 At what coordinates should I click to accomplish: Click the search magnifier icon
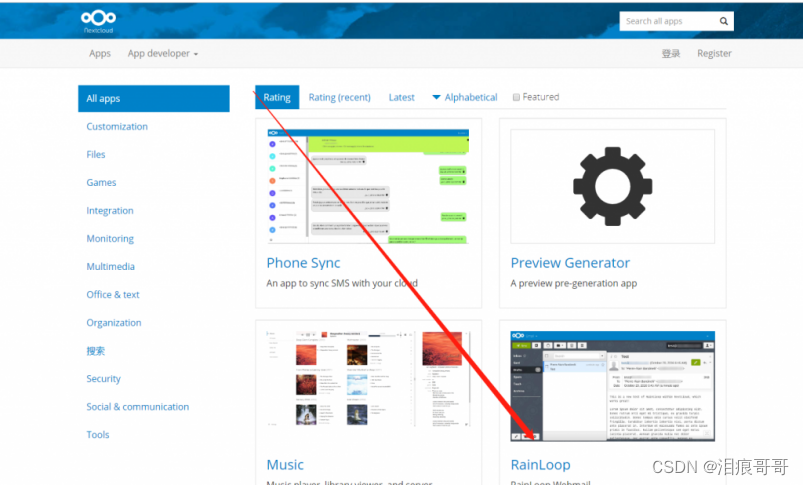tap(723, 21)
